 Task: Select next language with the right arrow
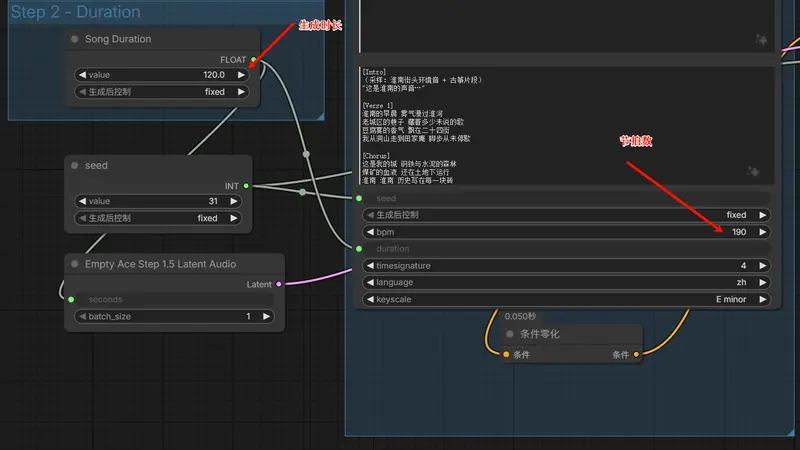click(762, 283)
